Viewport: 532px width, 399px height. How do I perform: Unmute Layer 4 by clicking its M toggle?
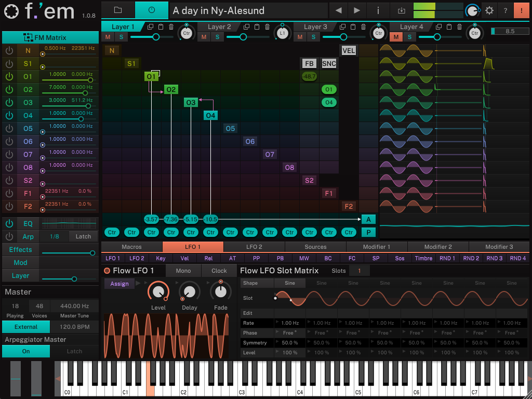click(x=395, y=37)
